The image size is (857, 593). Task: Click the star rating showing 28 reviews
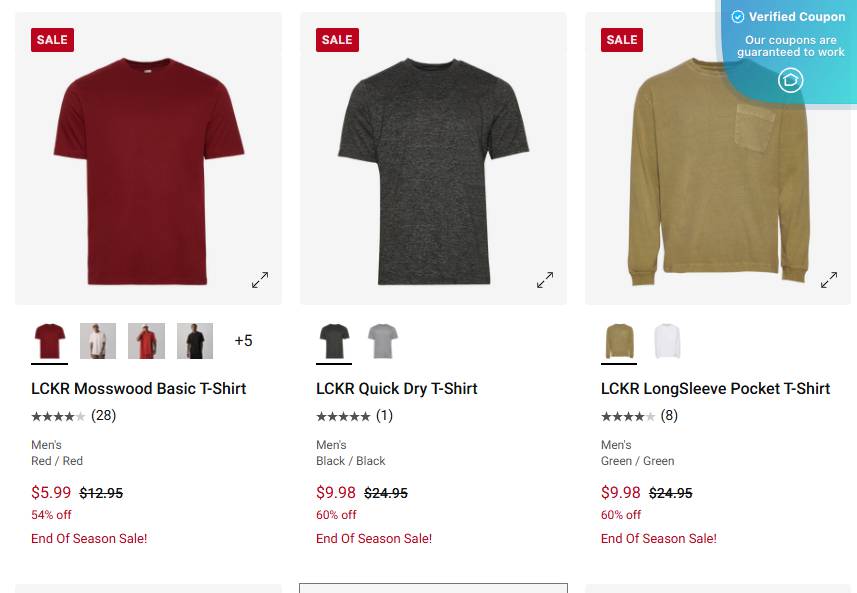coord(55,415)
